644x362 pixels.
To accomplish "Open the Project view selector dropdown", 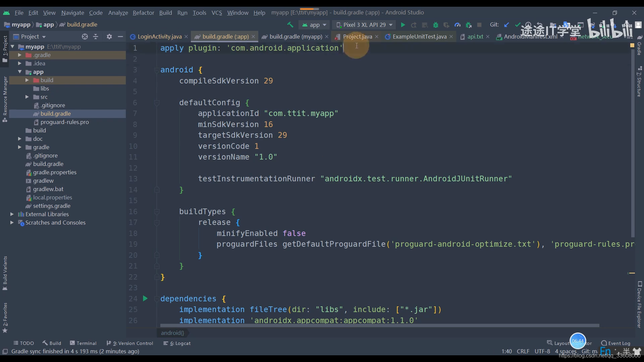I will point(30,37).
